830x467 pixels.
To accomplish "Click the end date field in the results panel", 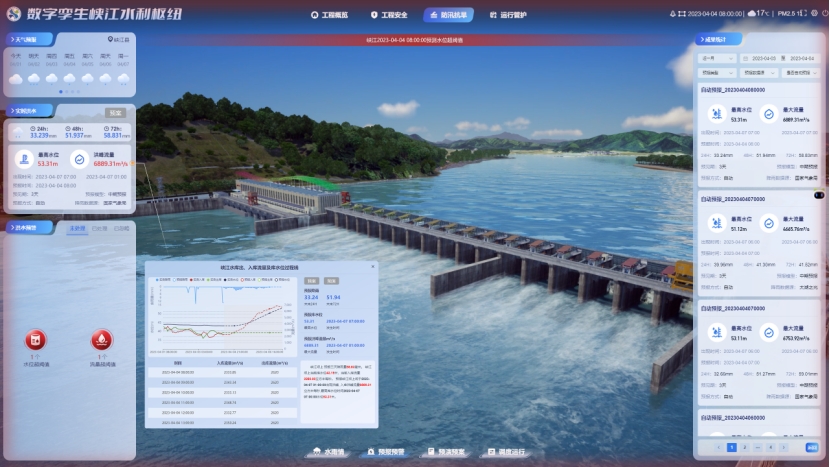I will 801,58.
